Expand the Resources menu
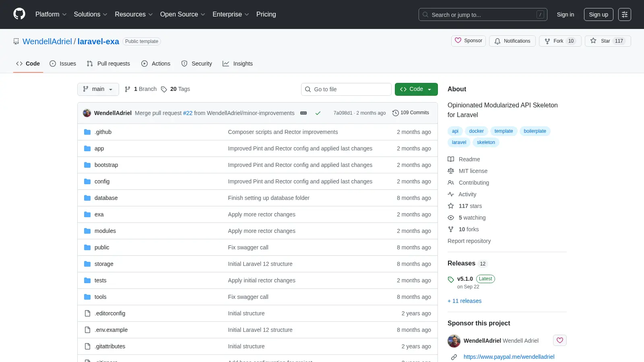The height and width of the screenshot is (362, 644). (x=134, y=14)
